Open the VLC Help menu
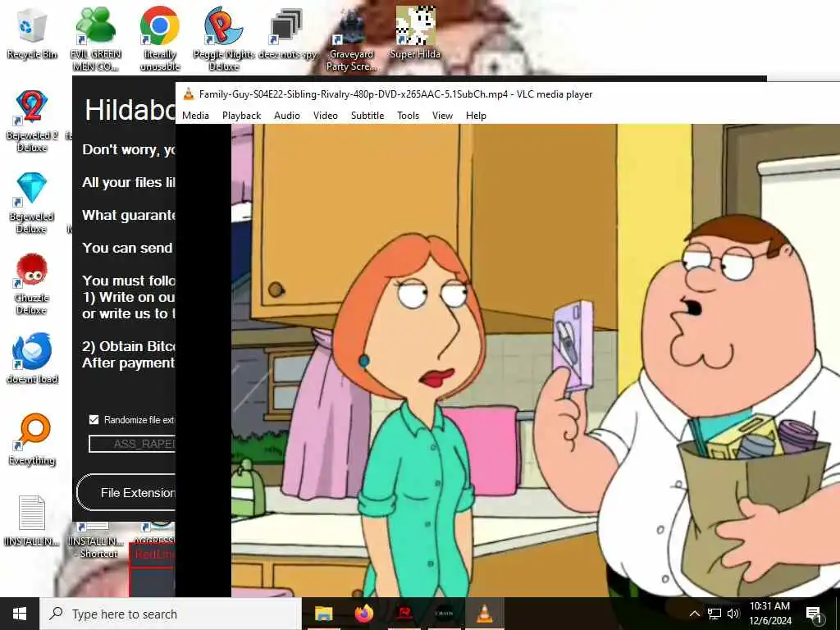 [x=477, y=116]
